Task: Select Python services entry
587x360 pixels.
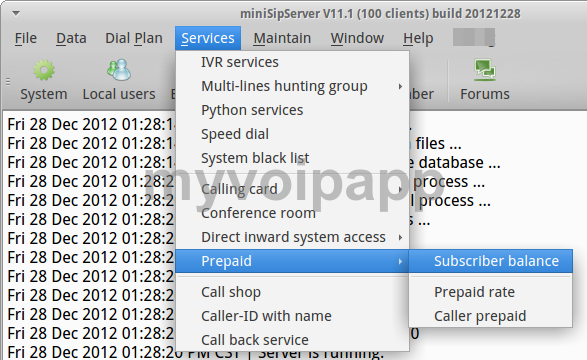Action: [x=292, y=110]
